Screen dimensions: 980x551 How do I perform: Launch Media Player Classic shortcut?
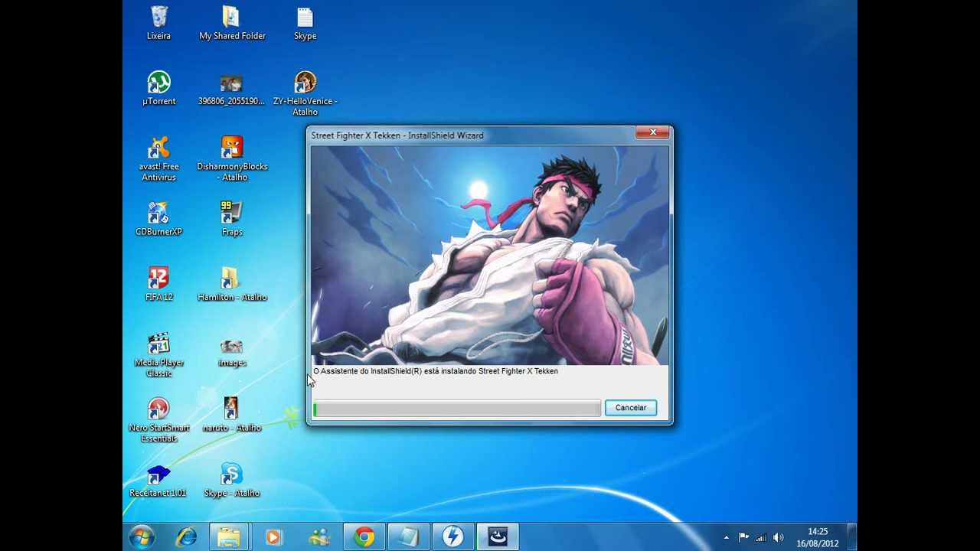[x=158, y=355]
